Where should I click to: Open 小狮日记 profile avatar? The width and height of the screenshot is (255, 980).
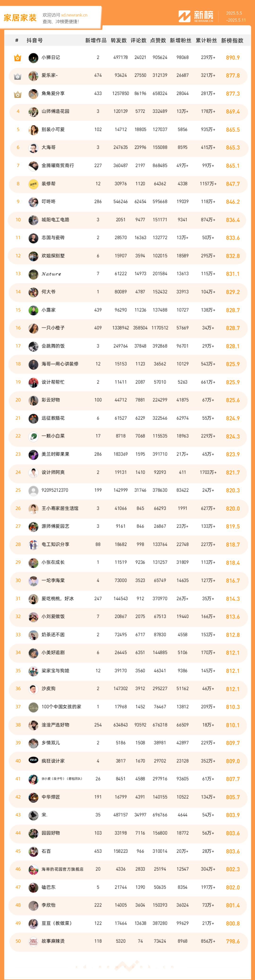(x=34, y=58)
